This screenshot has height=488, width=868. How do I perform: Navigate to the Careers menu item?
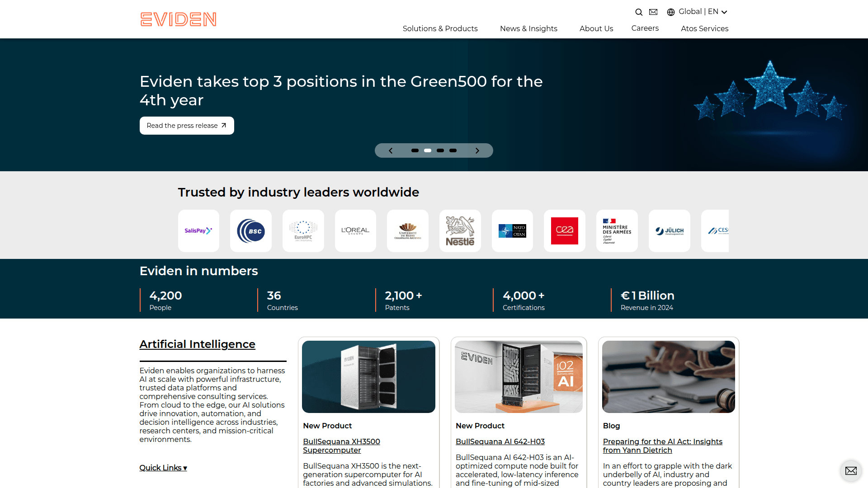coord(645,28)
